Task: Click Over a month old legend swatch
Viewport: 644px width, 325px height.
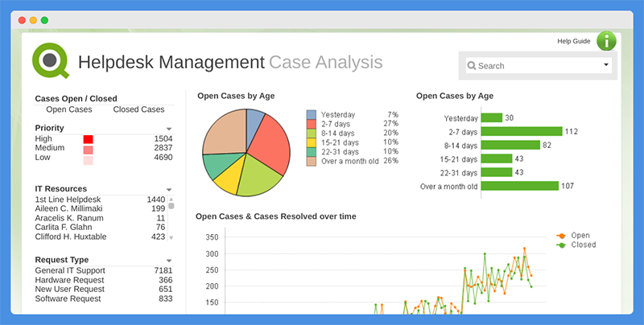Action: point(312,161)
